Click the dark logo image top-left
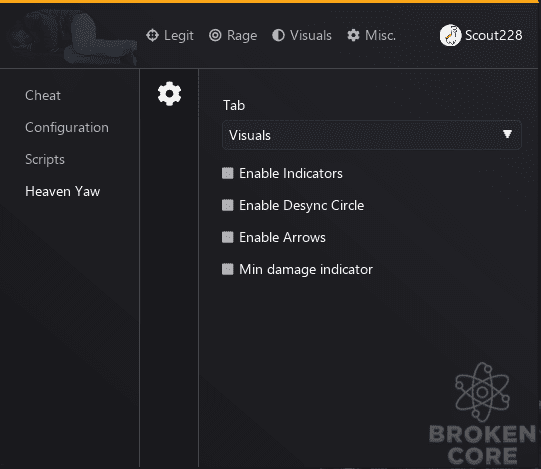541x469 pixels. tap(72, 37)
